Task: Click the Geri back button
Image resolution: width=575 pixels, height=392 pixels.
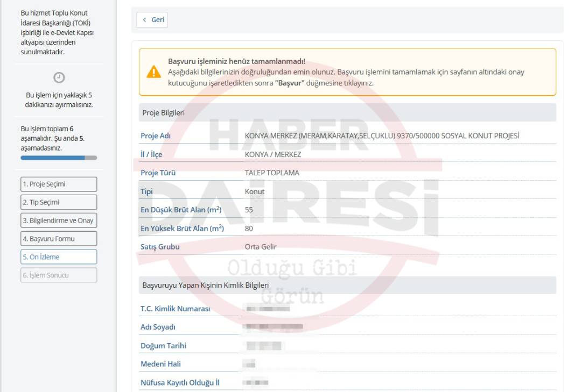Action: click(x=152, y=20)
